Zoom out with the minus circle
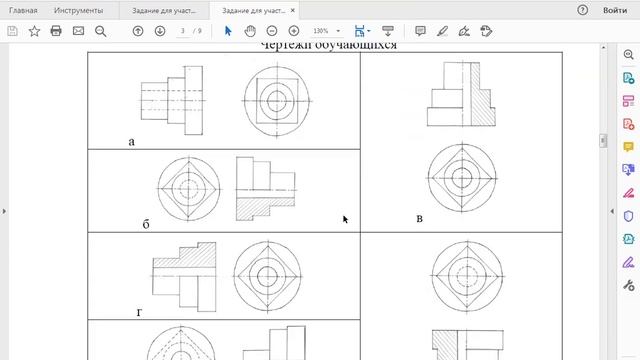 pos(272,31)
